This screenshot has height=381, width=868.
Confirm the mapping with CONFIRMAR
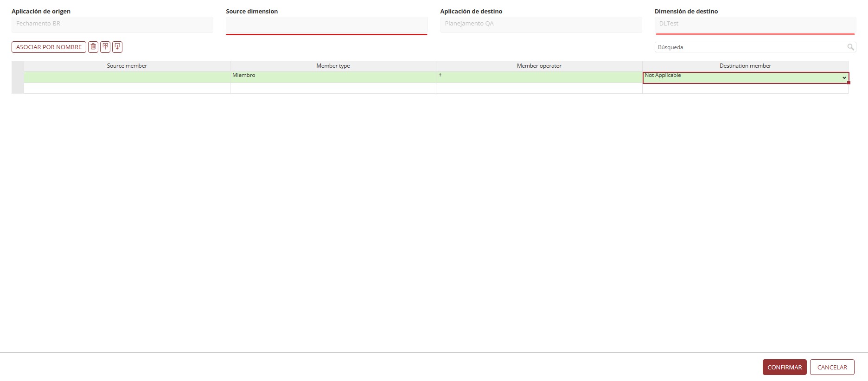(x=785, y=367)
